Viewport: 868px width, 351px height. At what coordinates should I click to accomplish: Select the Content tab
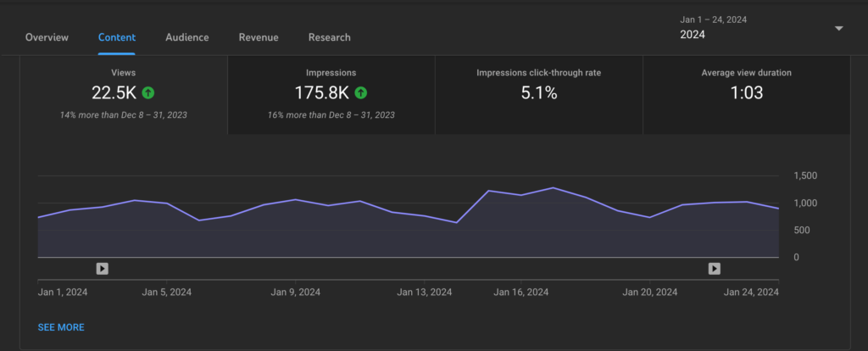117,37
